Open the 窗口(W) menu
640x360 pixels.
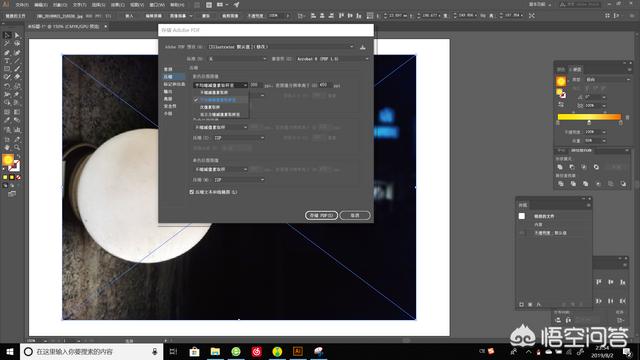(x=157, y=5)
